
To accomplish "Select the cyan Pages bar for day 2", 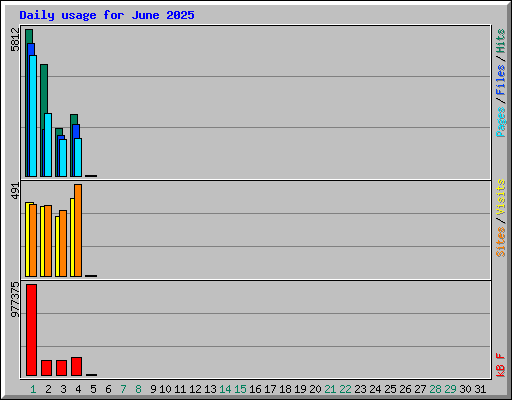I will tap(48, 145).
